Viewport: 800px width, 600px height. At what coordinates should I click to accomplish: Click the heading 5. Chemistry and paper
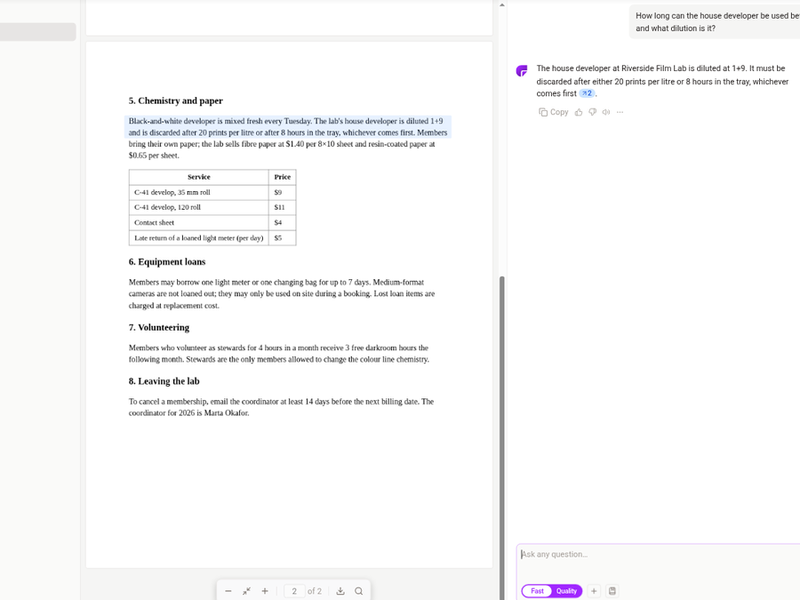[x=176, y=101]
